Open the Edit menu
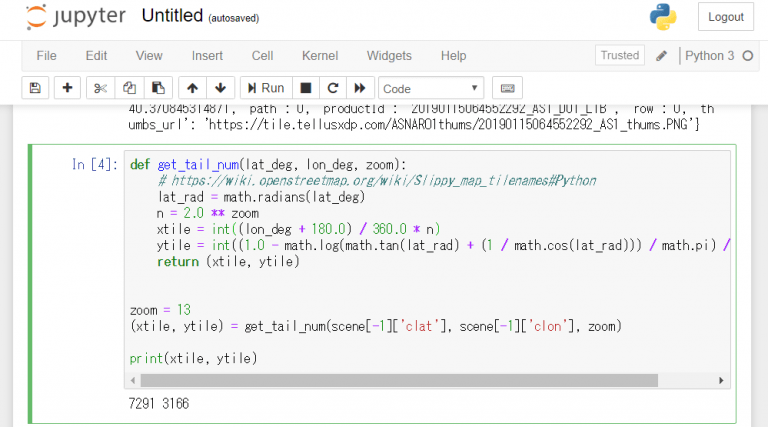 96,56
